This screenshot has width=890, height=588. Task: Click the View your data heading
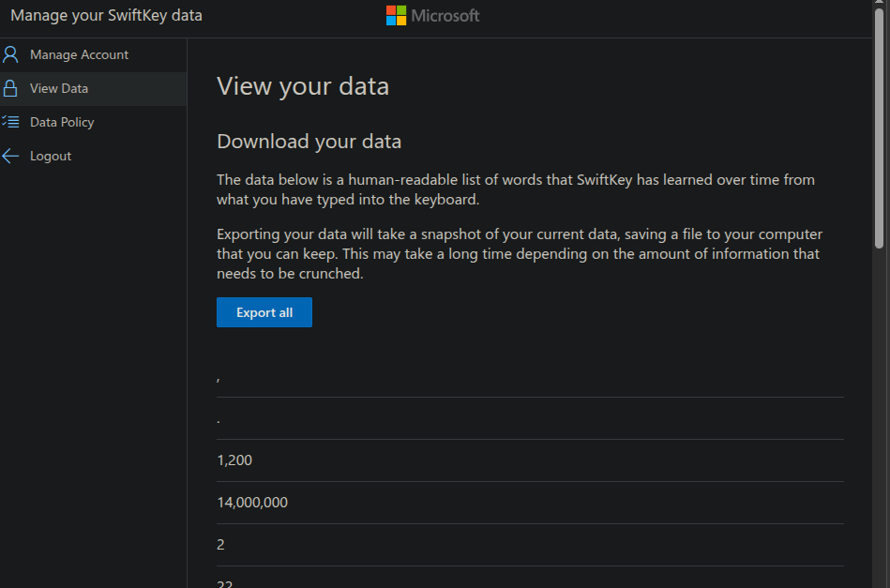point(302,86)
